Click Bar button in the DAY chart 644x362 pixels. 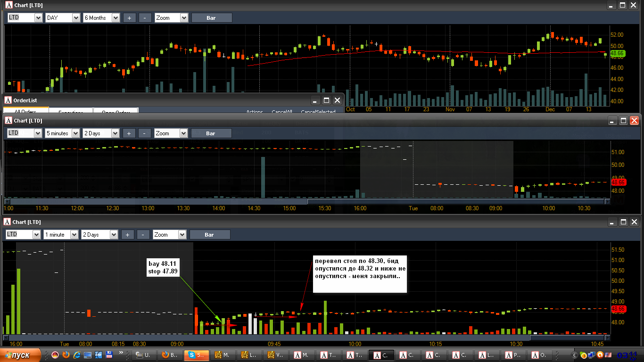[211, 18]
